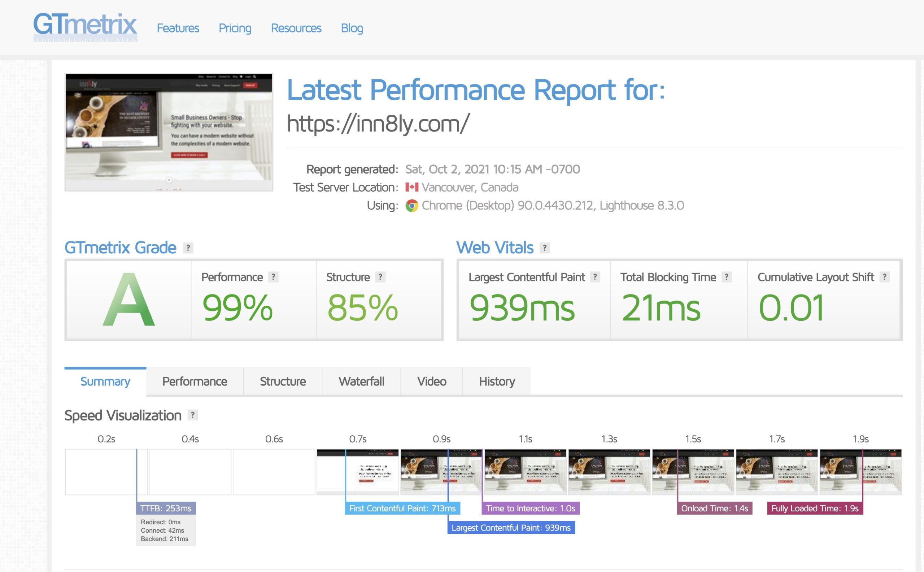Click the 21ms Total Blocking Time value

661,307
